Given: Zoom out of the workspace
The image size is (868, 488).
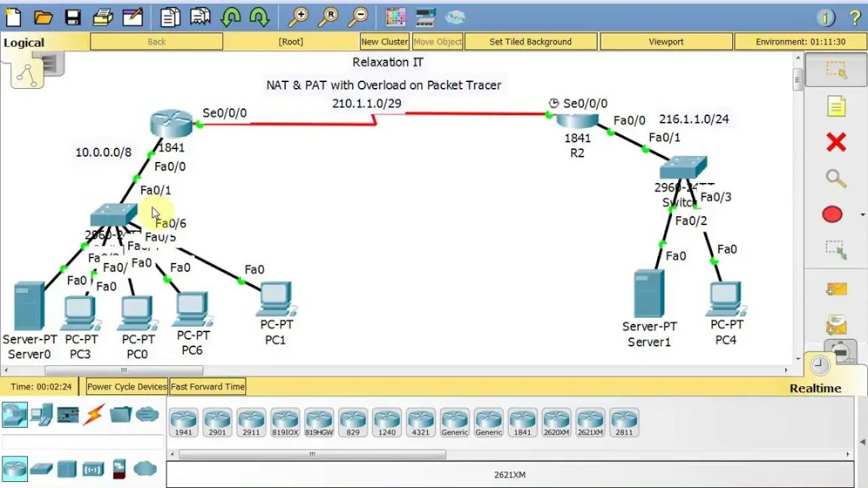Looking at the screenshot, I should [x=359, y=16].
